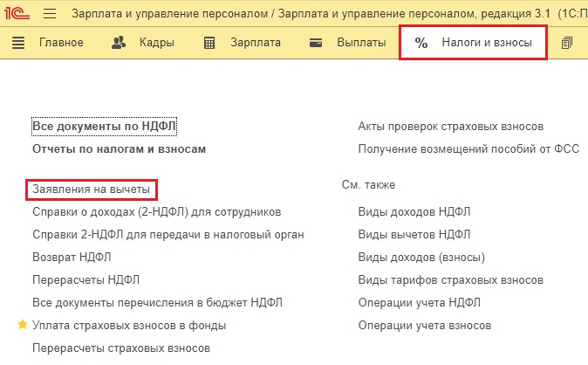Click the Зарплата calculator icon
588x365 pixels.
pos(209,43)
